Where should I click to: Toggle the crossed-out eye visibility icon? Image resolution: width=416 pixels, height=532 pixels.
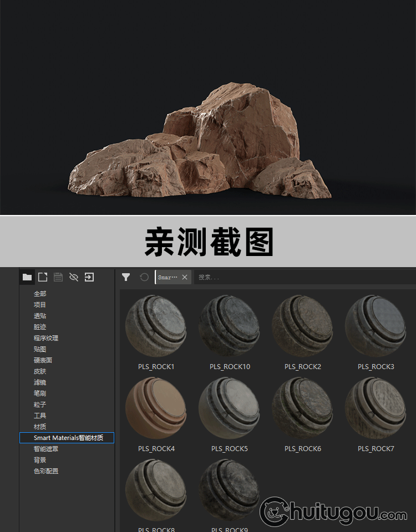point(74,277)
